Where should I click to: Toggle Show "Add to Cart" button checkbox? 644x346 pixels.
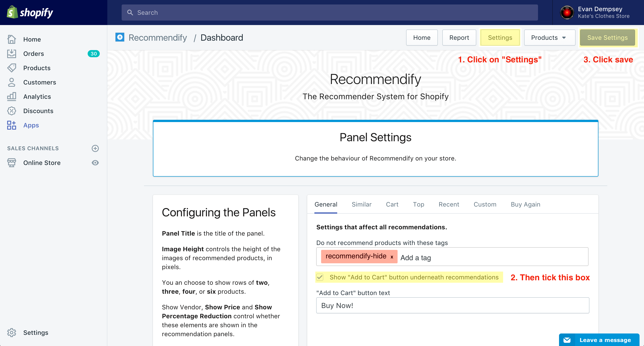tap(320, 277)
